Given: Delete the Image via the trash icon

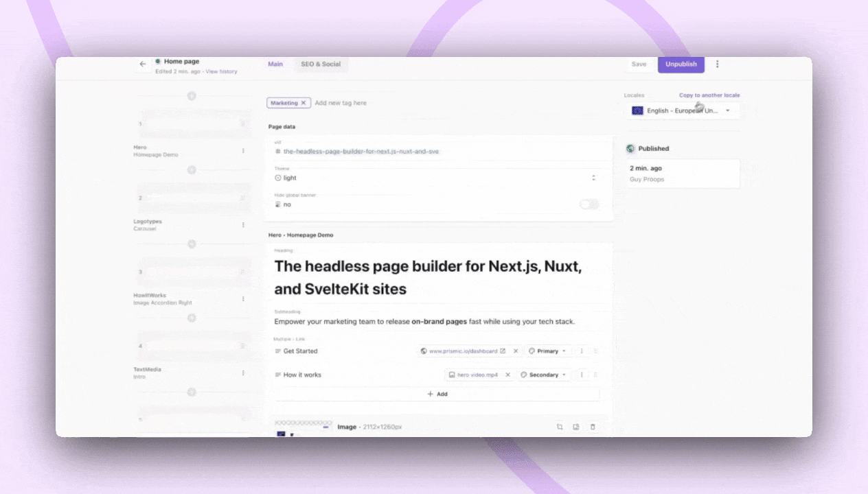Looking at the screenshot, I should [592, 427].
